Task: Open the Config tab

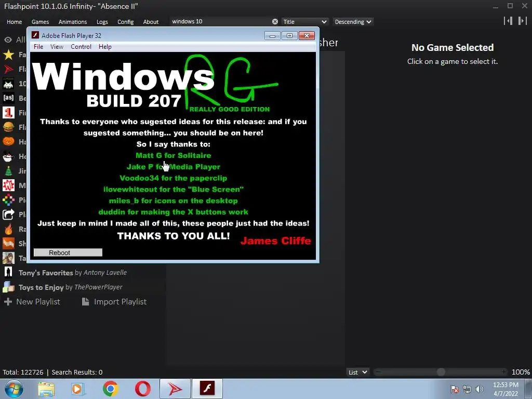Action: (x=126, y=22)
